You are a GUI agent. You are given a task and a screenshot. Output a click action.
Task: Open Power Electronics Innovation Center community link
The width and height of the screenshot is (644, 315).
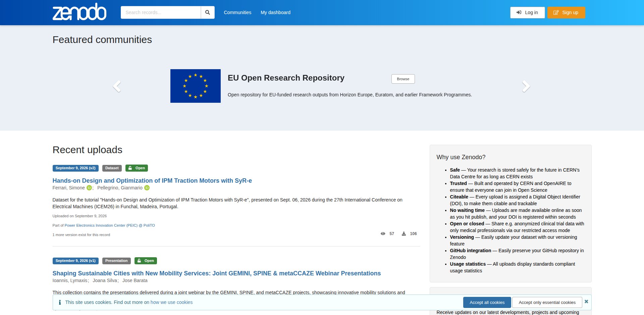(x=110, y=225)
